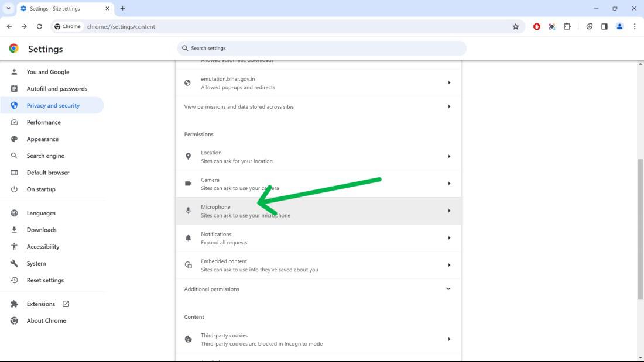This screenshot has height=362, width=644.
Task: Bookmark this page with star icon
Action: tap(515, 27)
